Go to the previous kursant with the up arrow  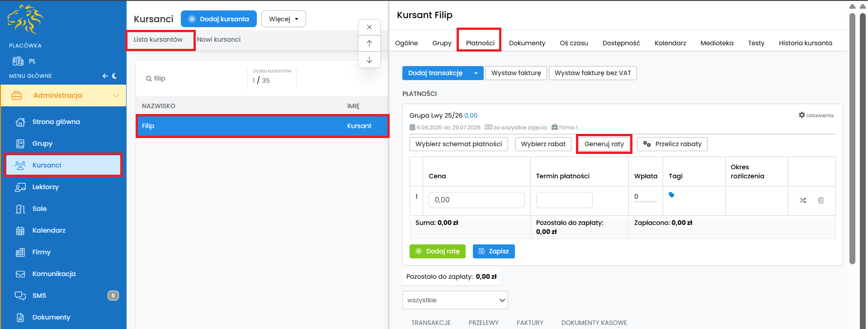coord(369,43)
